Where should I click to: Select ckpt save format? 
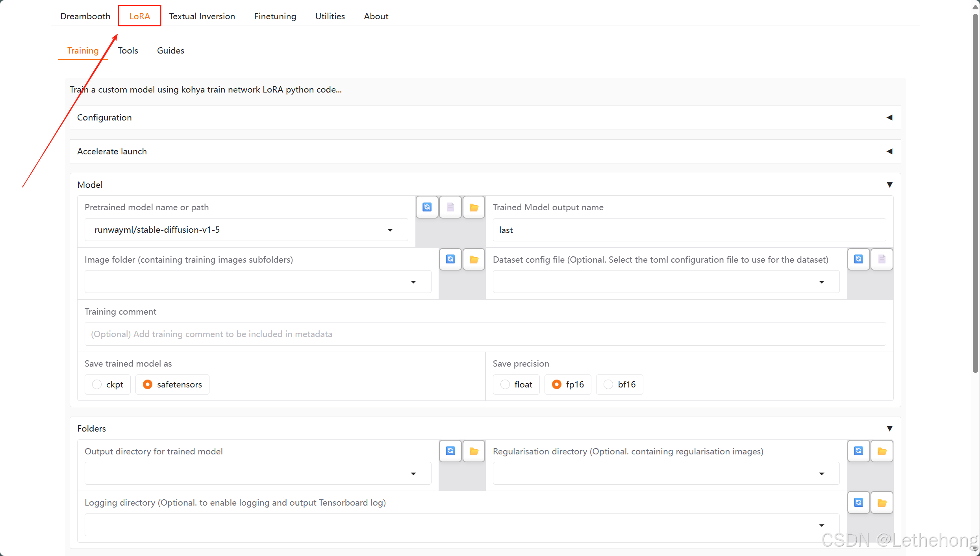97,384
